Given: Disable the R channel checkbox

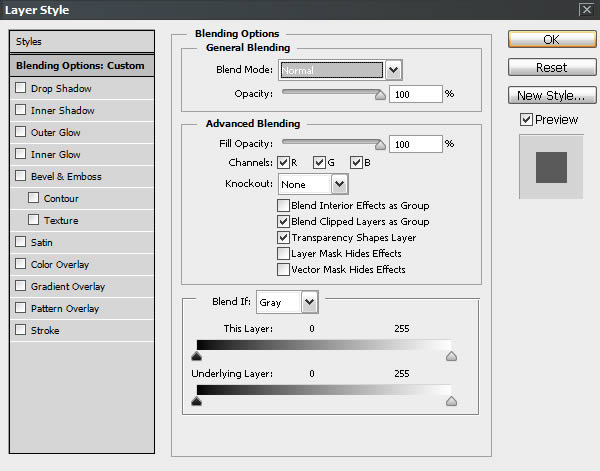Looking at the screenshot, I should tap(283, 163).
